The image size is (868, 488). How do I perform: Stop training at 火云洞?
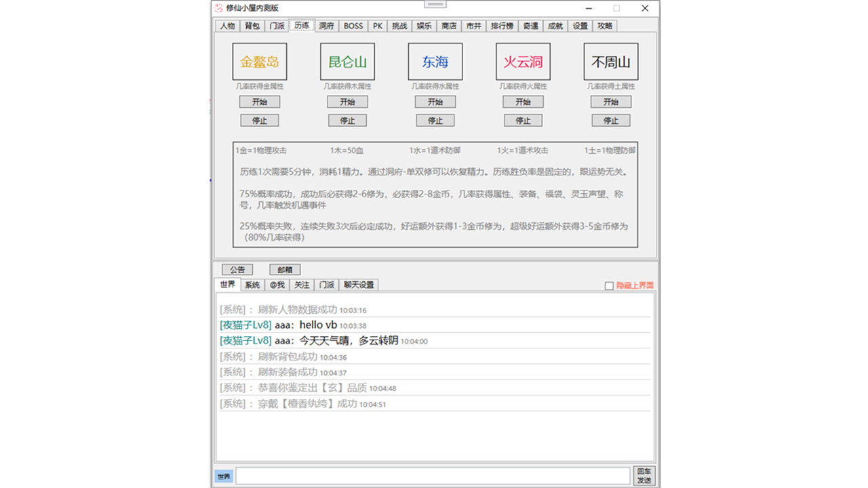[x=523, y=120]
